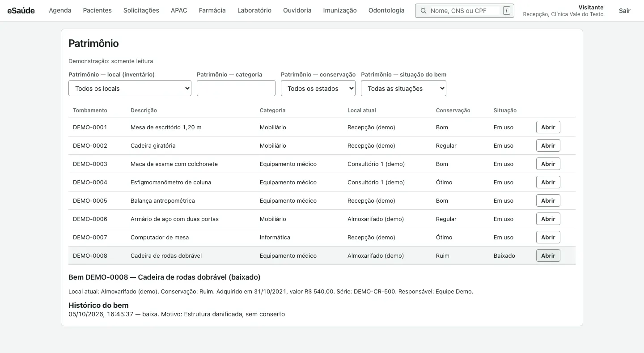Click Abrir for Esfigmomanômetro de coluna
Screen dimensions: 644x353
548,182
